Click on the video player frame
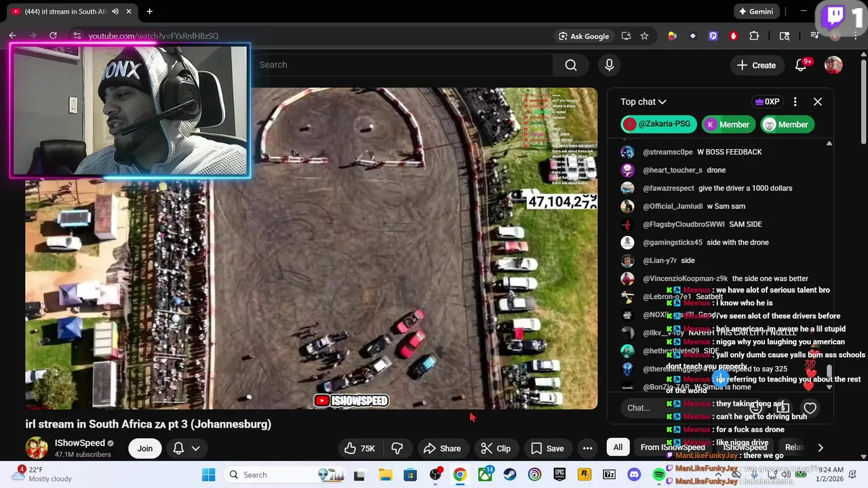Screen dimensions: 868x488 tap(311, 248)
